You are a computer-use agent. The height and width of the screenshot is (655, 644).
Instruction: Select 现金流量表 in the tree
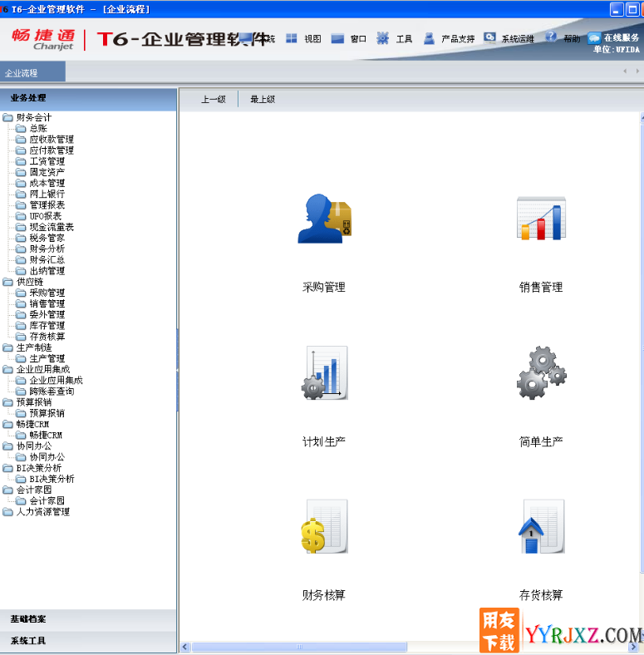pos(52,227)
